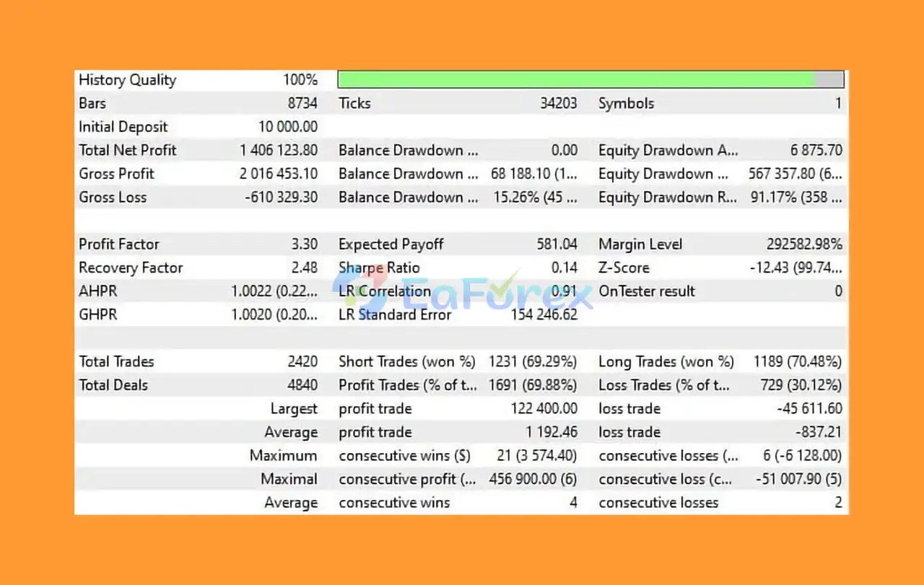
Task: Select Profit Factor value 3.30
Action: (x=305, y=244)
